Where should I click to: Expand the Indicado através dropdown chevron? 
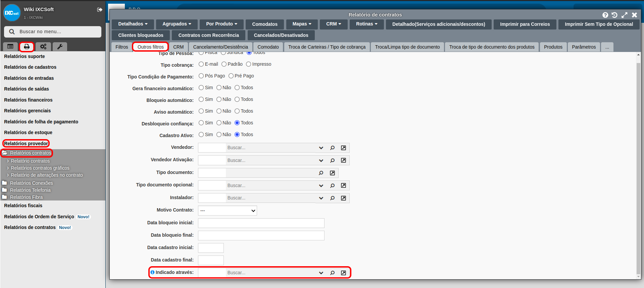click(321, 273)
